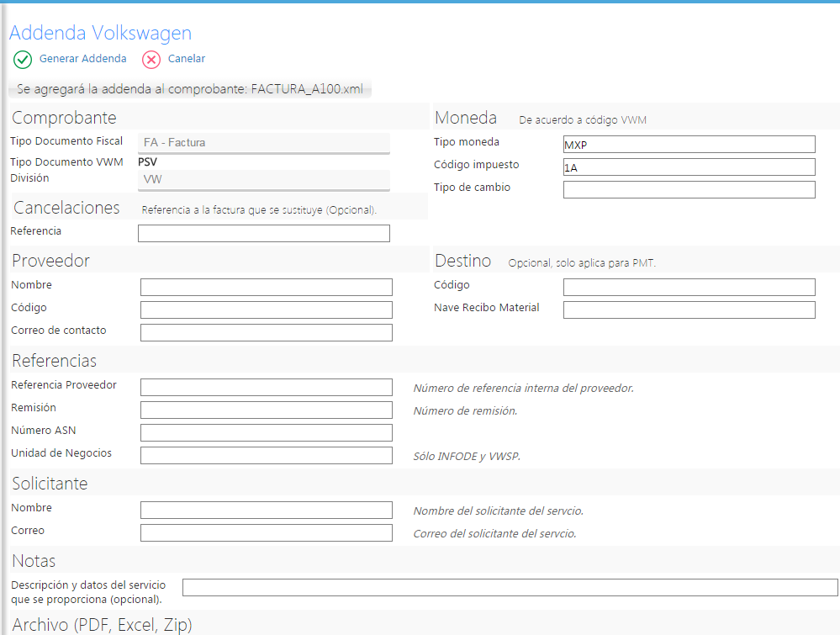The image size is (840, 635).
Task: Click the Generar Addenda link text
Action: pos(82,59)
